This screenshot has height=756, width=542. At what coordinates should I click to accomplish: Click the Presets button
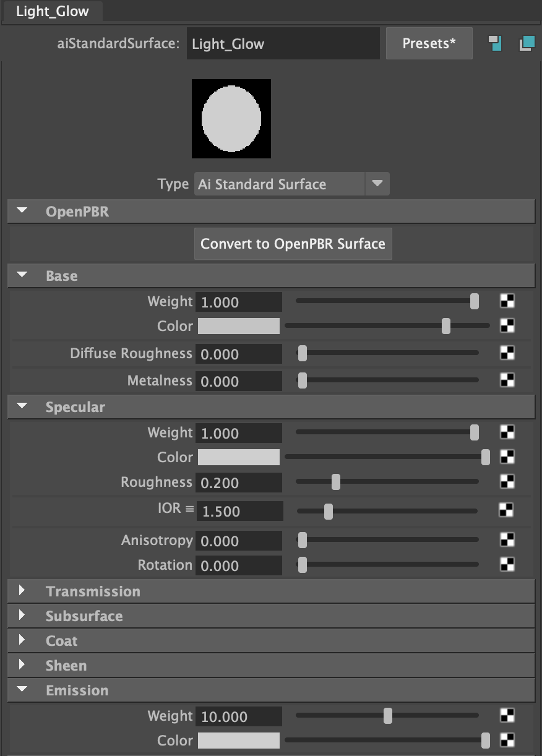[429, 43]
